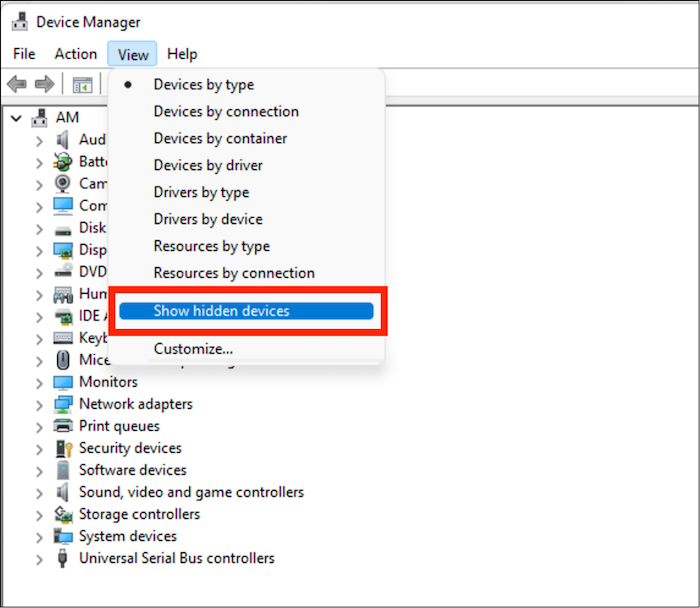Collapse the AM computer root node
Screen dimensions: 700x608
click(16, 118)
